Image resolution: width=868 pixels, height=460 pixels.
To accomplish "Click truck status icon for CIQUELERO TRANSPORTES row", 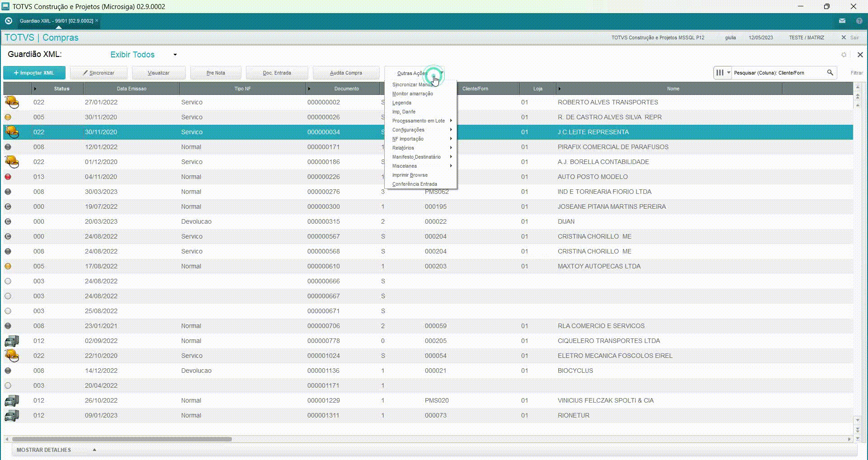I will pyautogui.click(x=12, y=341).
